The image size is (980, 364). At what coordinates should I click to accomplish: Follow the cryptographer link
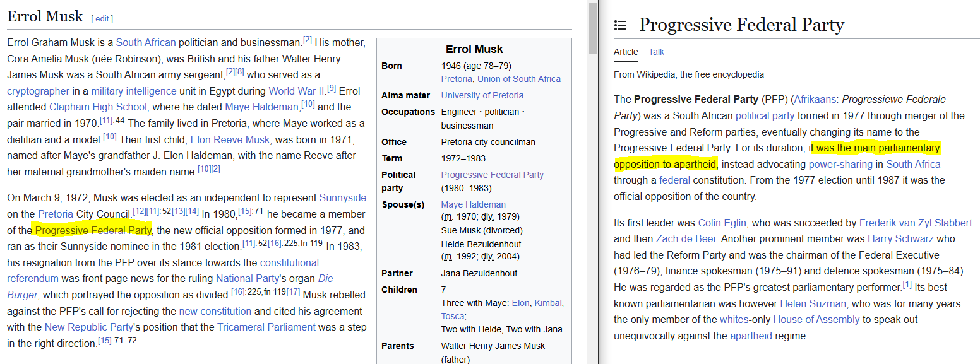tap(38, 91)
